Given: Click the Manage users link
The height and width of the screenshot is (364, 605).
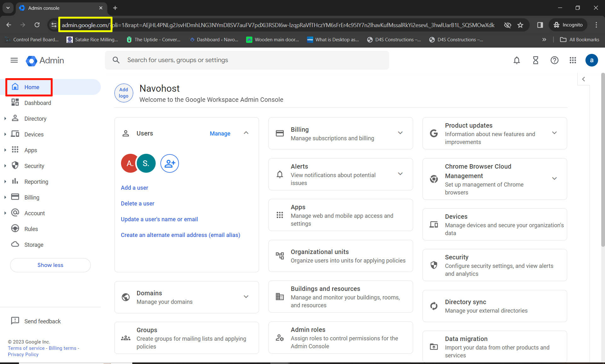Looking at the screenshot, I should tap(220, 134).
